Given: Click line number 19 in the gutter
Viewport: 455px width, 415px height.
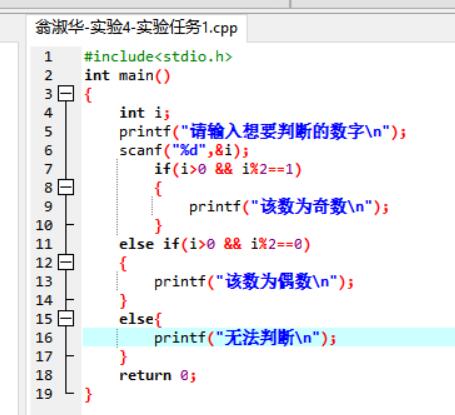Looking at the screenshot, I should coord(44,394).
